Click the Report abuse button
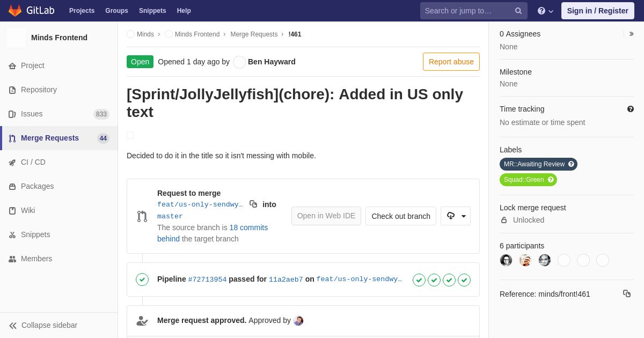The height and width of the screenshot is (338, 644). (x=451, y=62)
